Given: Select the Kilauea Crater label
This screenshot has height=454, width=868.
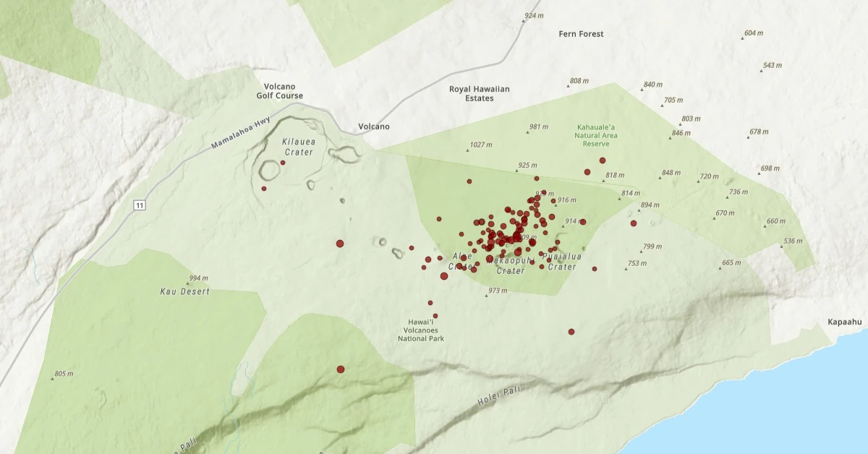Looking at the screenshot, I should pos(298,147).
